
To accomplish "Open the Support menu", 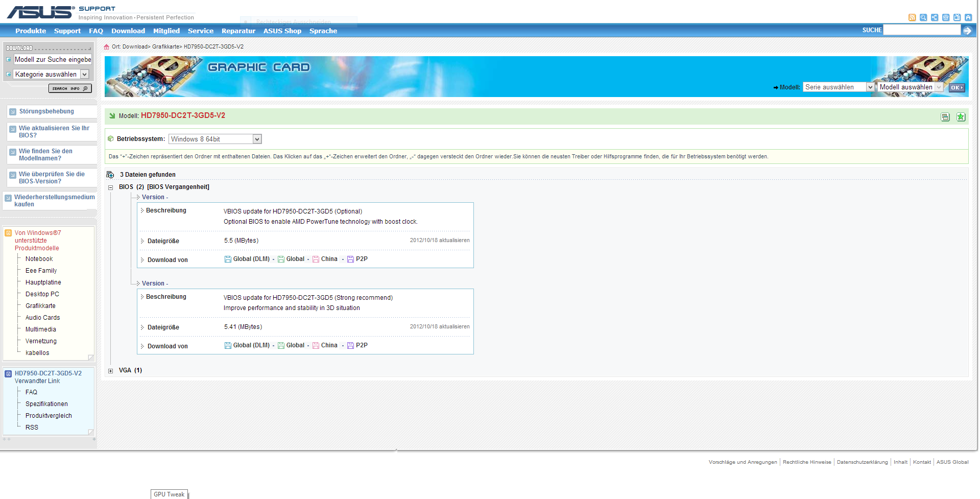I will (67, 31).
